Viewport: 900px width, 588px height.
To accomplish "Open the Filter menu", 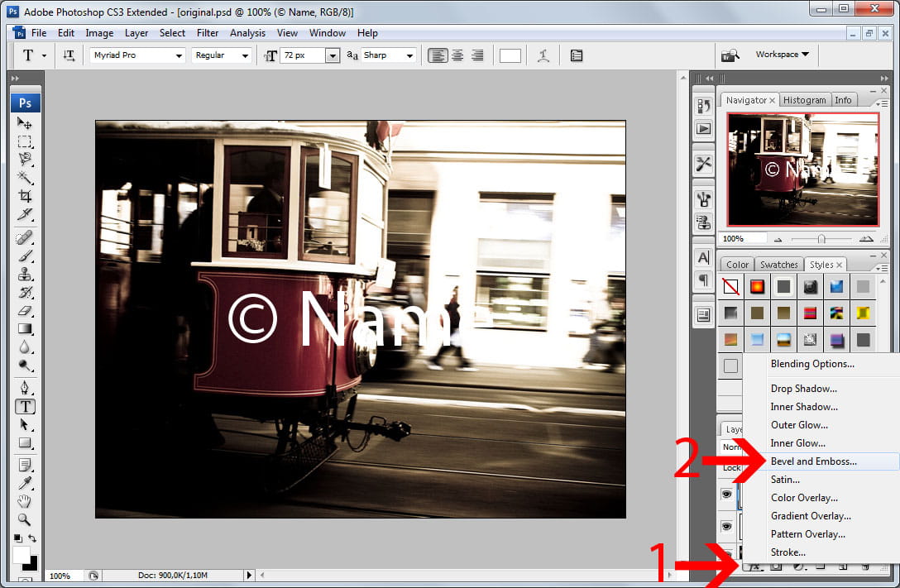I will 208,33.
